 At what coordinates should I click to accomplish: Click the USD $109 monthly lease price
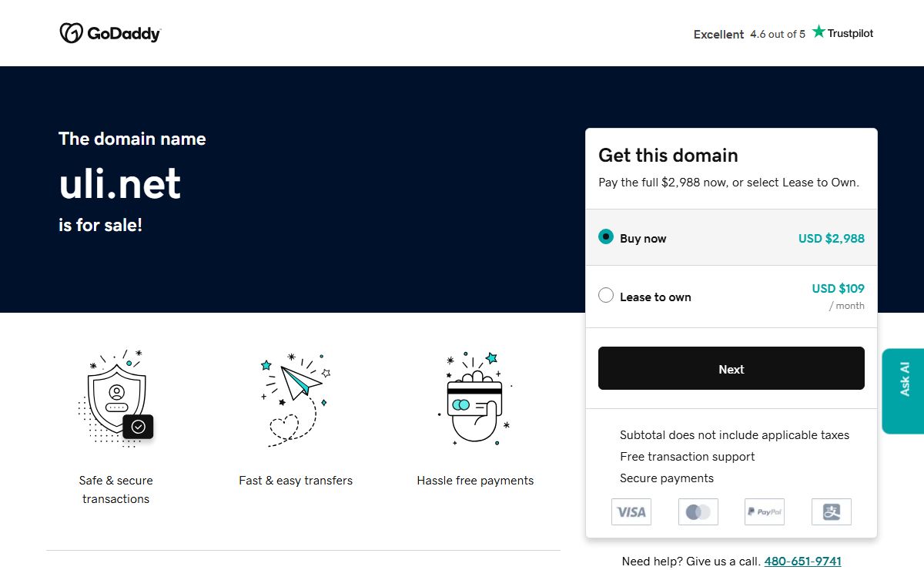point(838,289)
